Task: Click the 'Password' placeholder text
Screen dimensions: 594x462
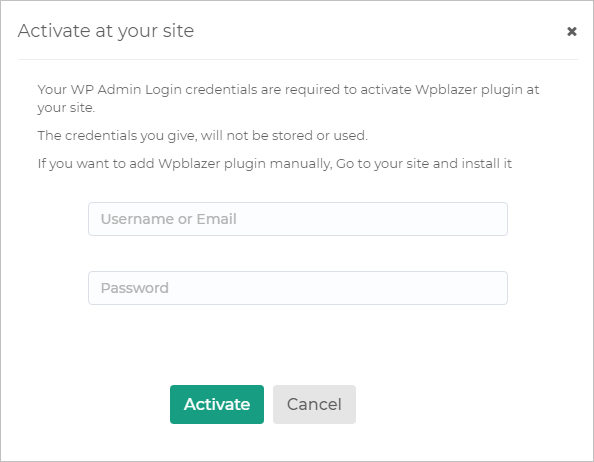Action: [134, 288]
